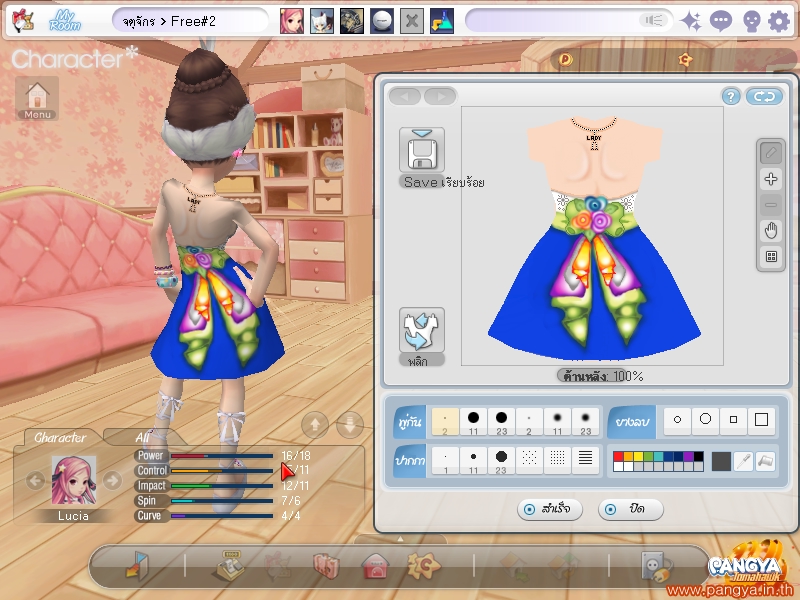Switch to the All tab

[143, 438]
